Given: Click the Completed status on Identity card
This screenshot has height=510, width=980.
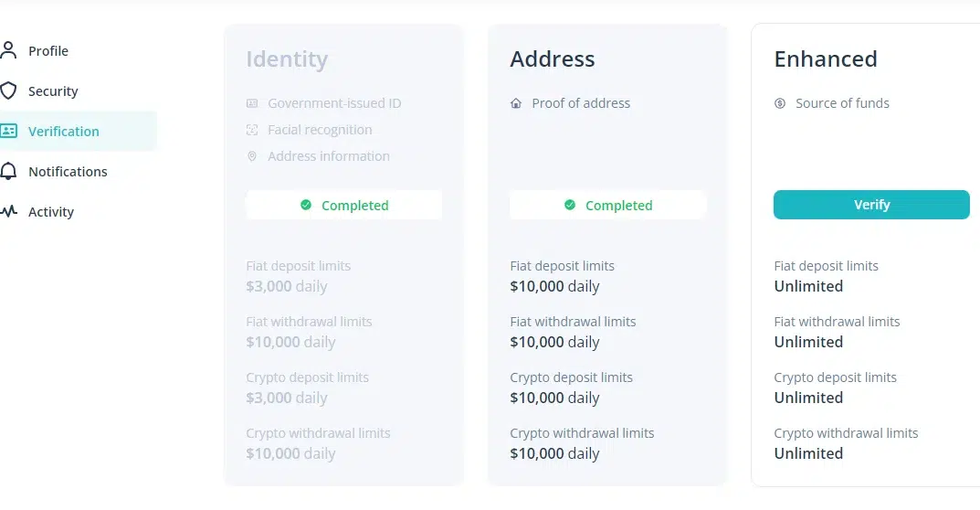Looking at the screenshot, I should point(343,205).
